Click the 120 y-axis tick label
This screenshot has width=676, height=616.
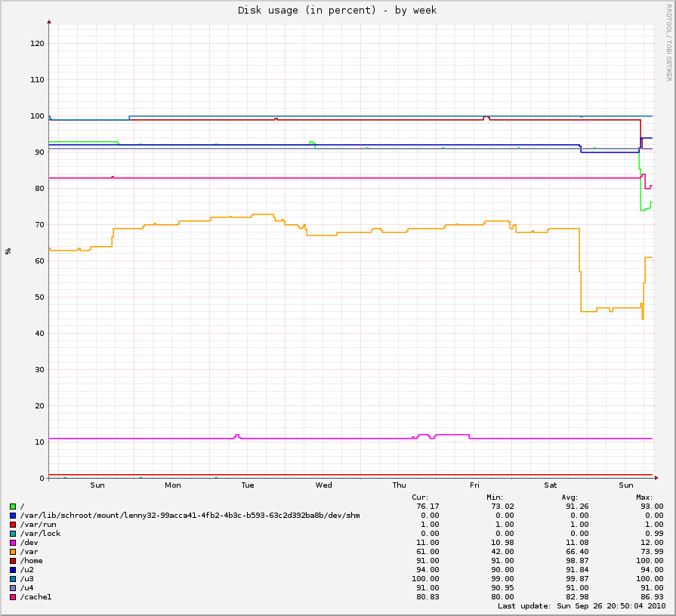click(x=37, y=44)
